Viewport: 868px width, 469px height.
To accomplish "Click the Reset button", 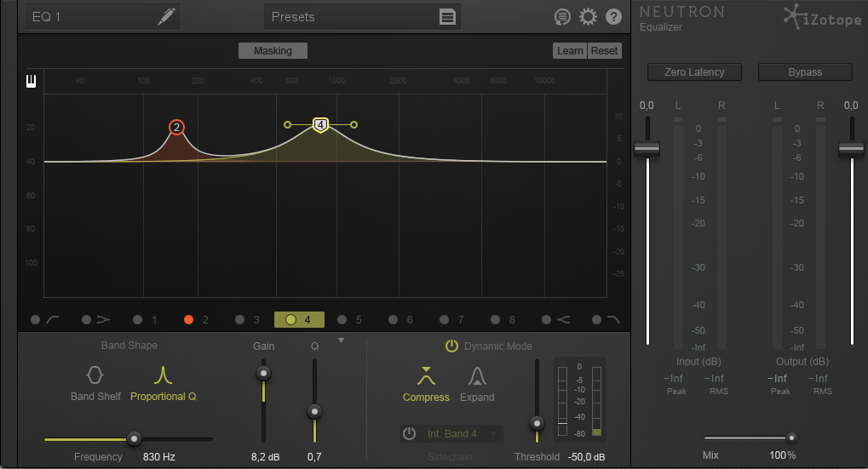I will click(x=604, y=51).
